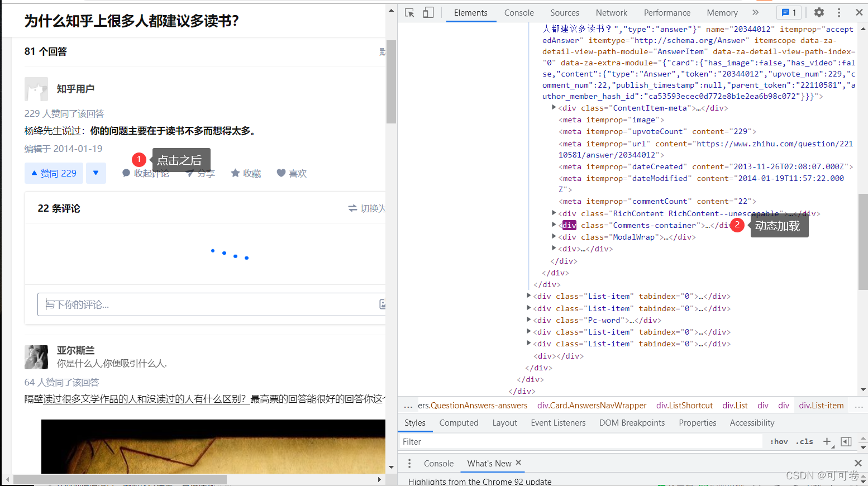Click the webpage horizontal scrollbar thumb
This screenshot has height=486, width=868.
[x=120, y=479]
